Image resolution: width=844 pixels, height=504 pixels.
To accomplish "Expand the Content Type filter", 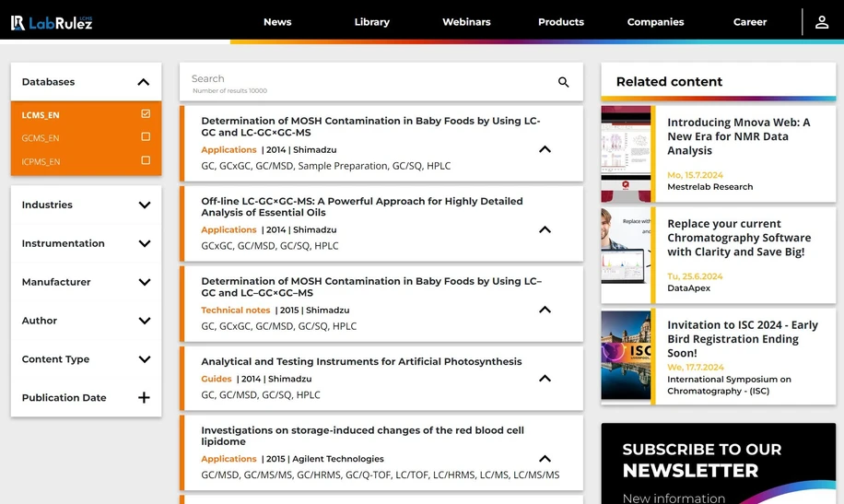I will (x=145, y=359).
